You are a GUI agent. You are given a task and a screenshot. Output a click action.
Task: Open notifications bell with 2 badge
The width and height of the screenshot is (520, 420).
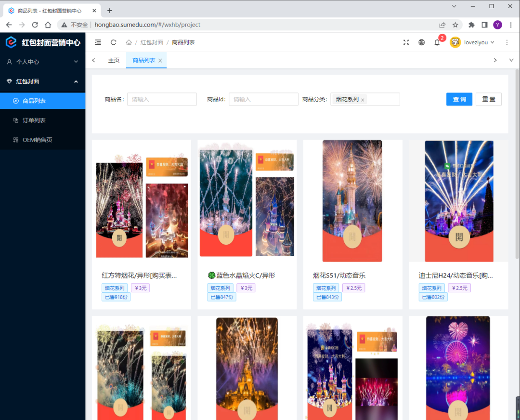click(437, 42)
